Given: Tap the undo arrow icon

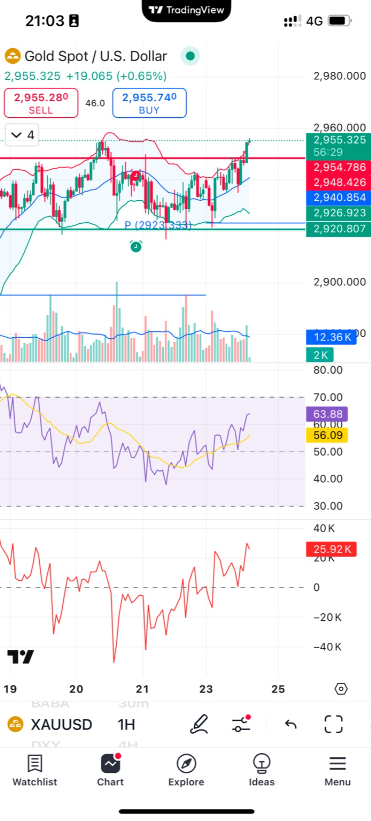Looking at the screenshot, I should pos(290,725).
